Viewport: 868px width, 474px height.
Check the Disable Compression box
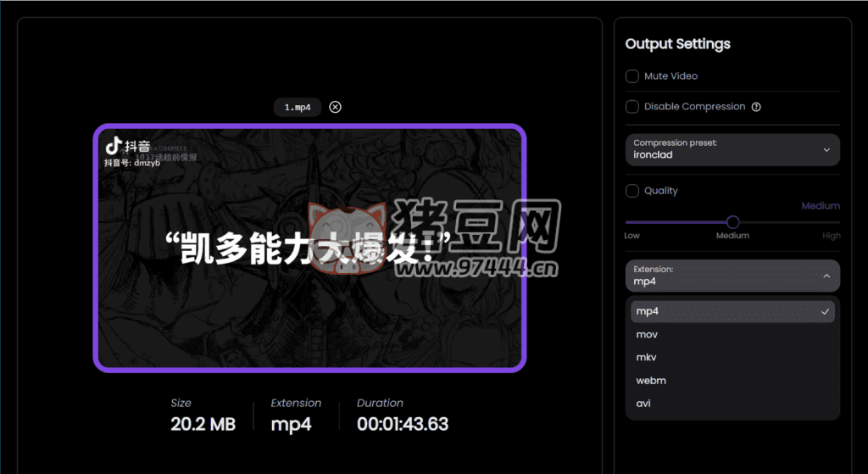(632, 107)
